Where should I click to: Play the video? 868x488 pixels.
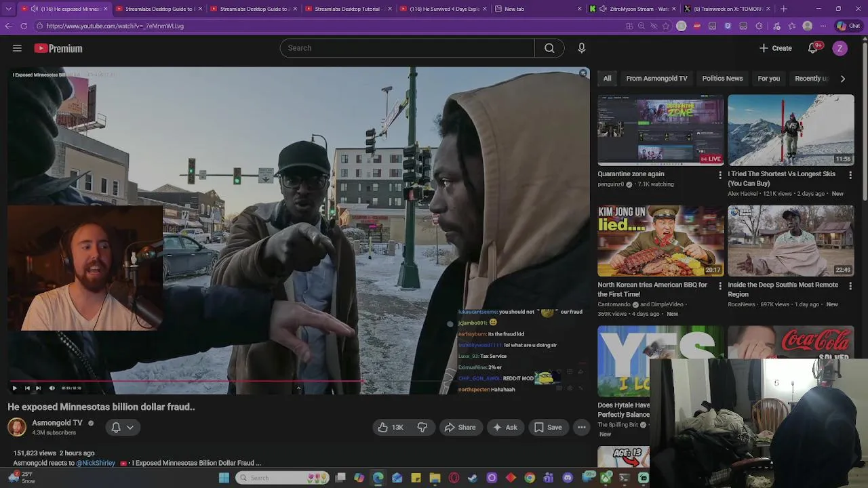pyautogui.click(x=14, y=388)
